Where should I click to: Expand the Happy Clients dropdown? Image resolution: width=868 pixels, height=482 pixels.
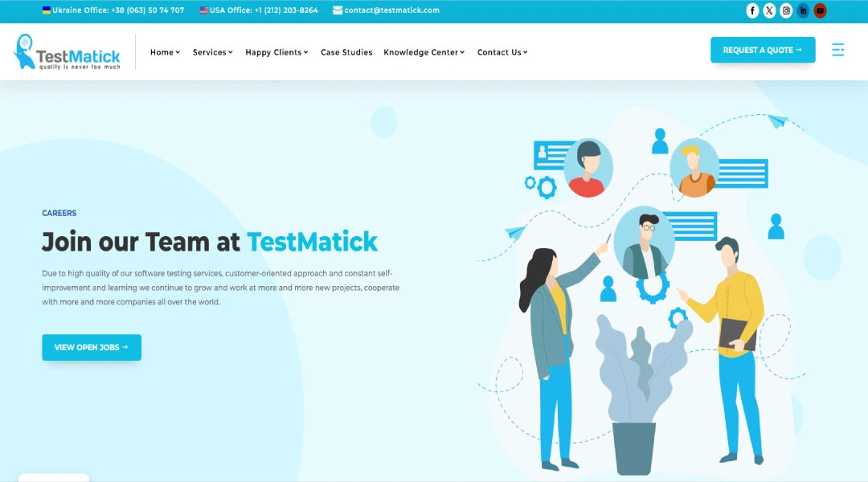pos(276,52)
